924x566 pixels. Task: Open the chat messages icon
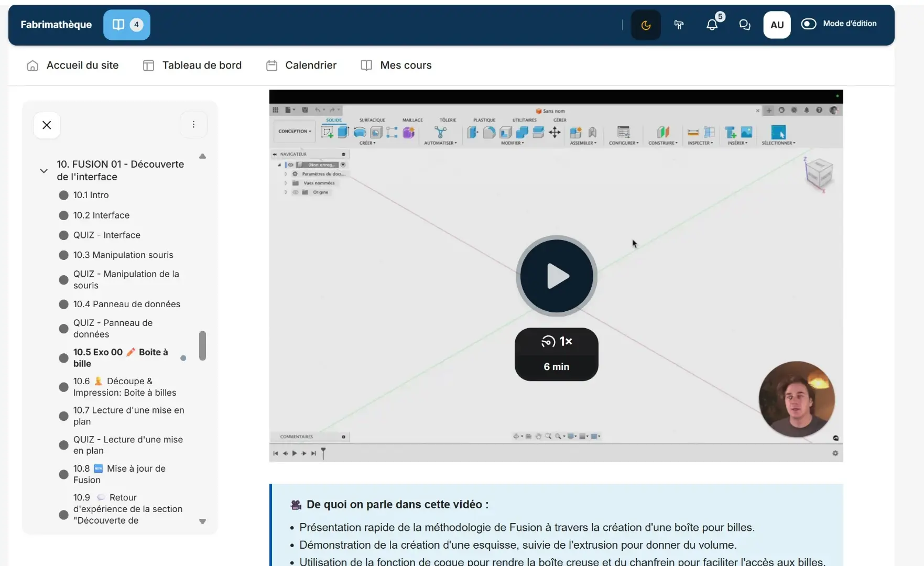pyautogui.click(x=744, y=25)
